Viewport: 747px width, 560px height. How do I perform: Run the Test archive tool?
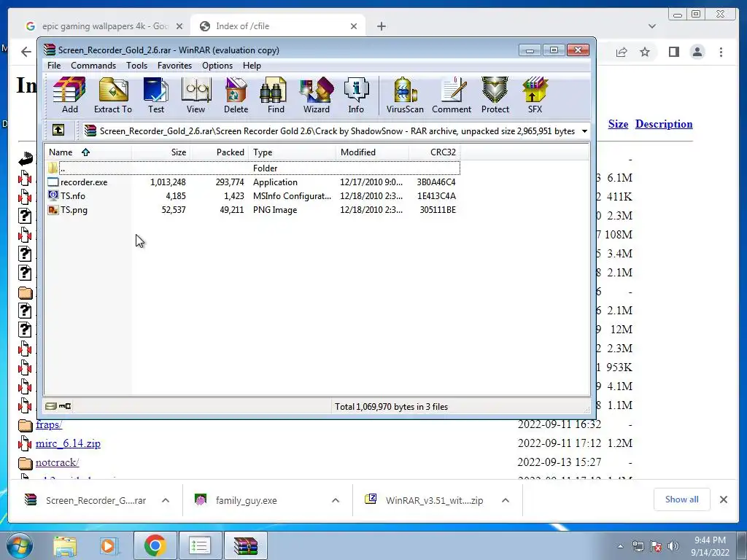156,96
